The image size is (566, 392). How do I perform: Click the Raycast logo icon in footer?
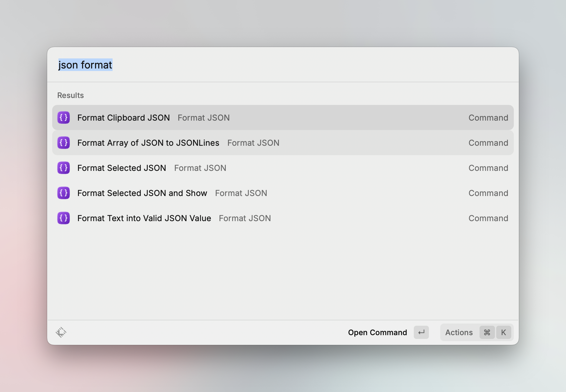coord(61,332)
